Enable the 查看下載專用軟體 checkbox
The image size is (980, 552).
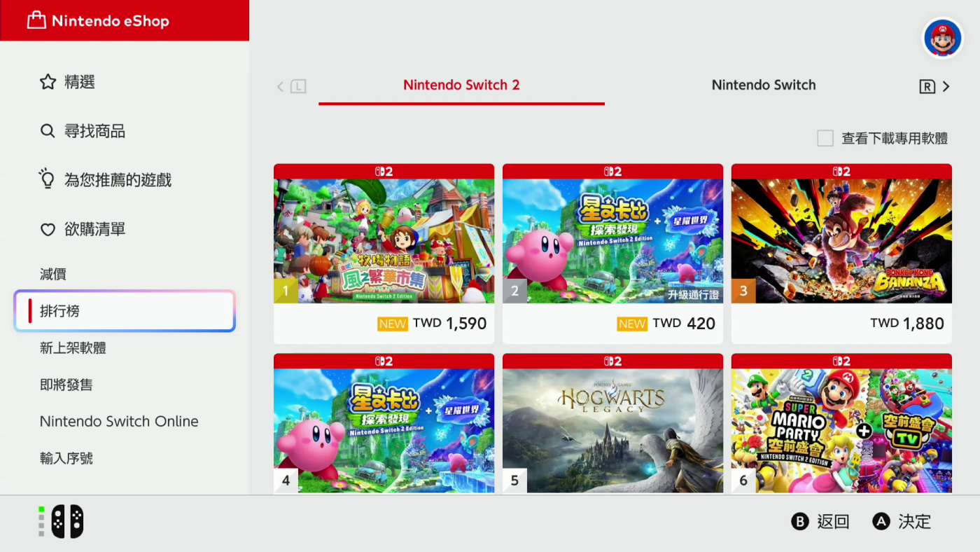click(825, 138)
